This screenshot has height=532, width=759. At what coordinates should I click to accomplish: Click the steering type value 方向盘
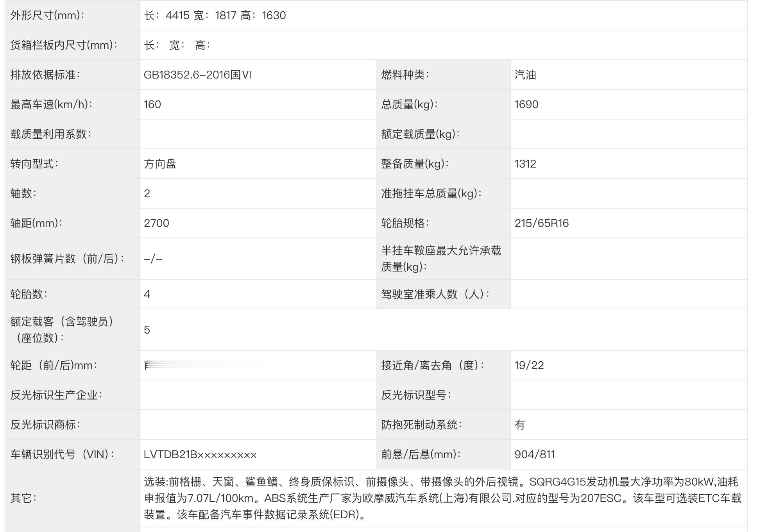point(160,164)
